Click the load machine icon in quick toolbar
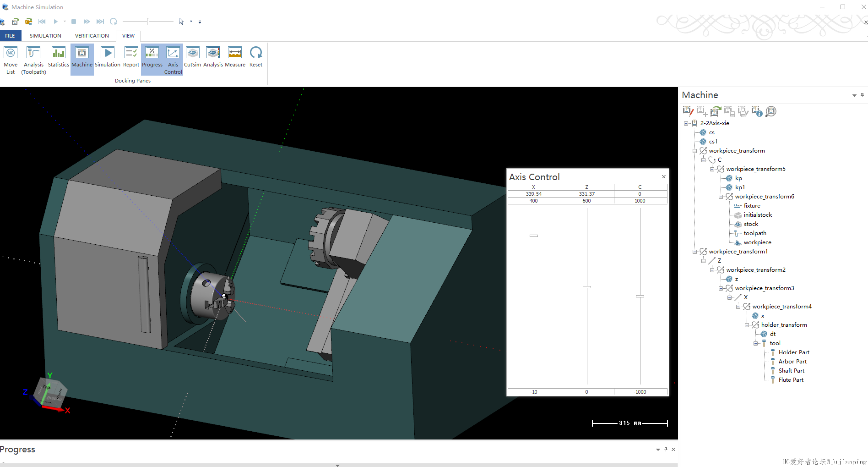The width and height of the screenshot is (868, 467). tap(15, 22)
